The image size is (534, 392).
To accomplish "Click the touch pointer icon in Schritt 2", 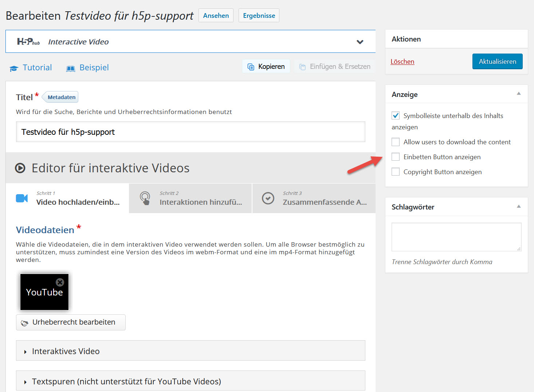I will 145,198.
